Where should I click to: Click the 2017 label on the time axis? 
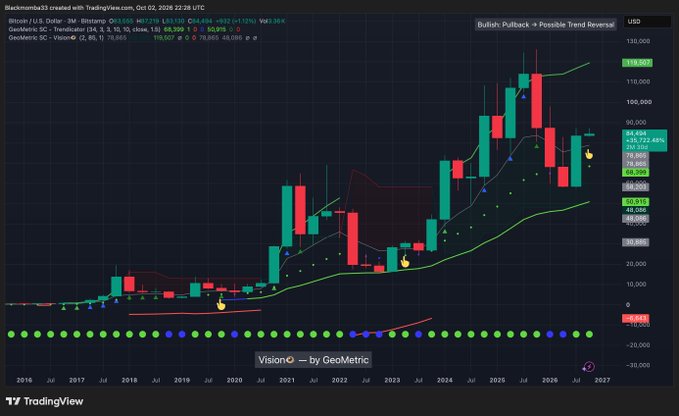pyautogui.click(x=77, y=380)
